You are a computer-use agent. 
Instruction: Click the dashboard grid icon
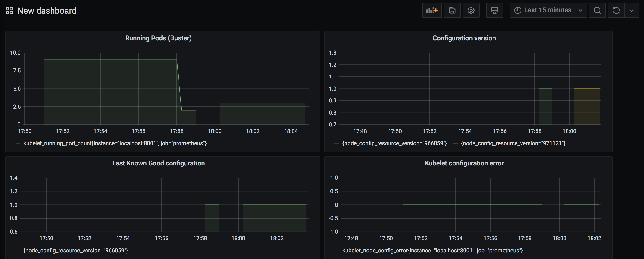point(9,11)
